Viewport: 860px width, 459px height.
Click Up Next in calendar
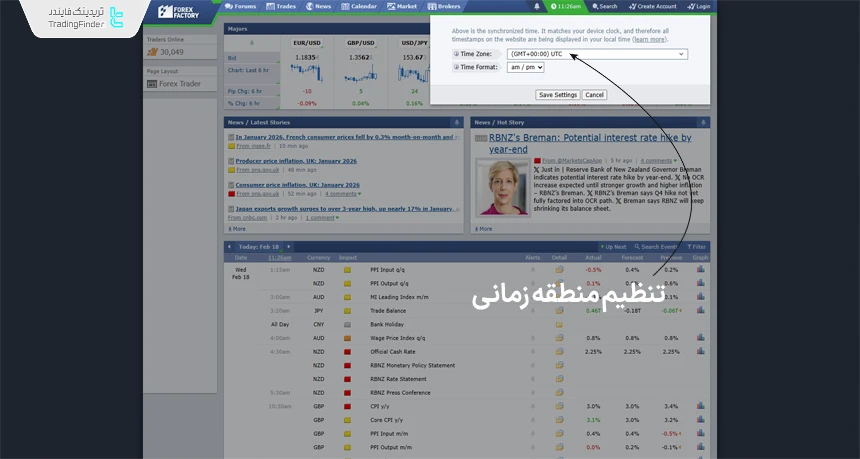click(x=613, y=247)
